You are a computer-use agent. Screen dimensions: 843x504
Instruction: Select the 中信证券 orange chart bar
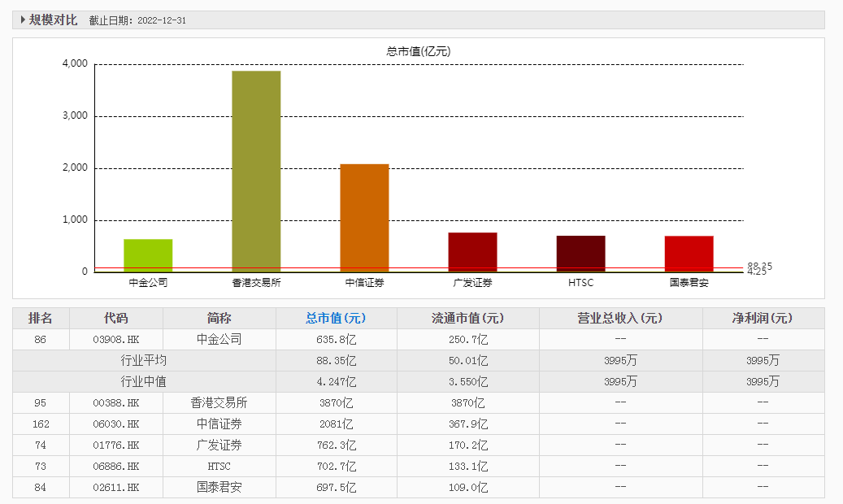[364, 218]
